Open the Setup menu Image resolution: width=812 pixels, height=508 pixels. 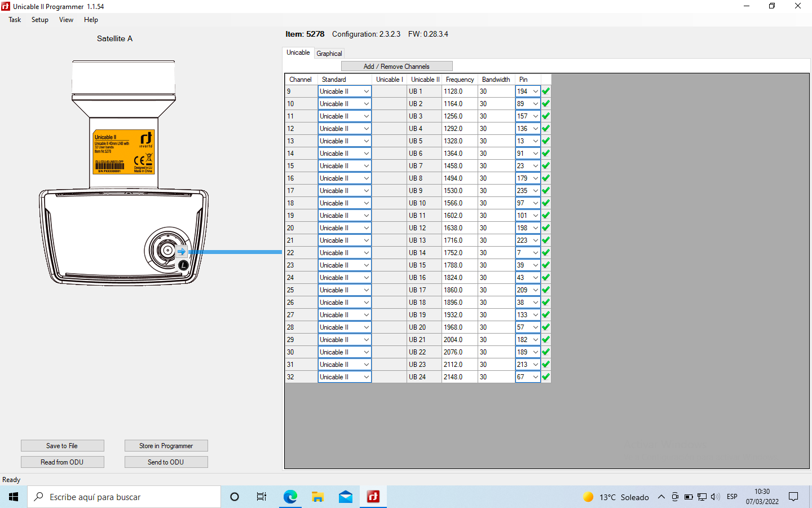39,20
